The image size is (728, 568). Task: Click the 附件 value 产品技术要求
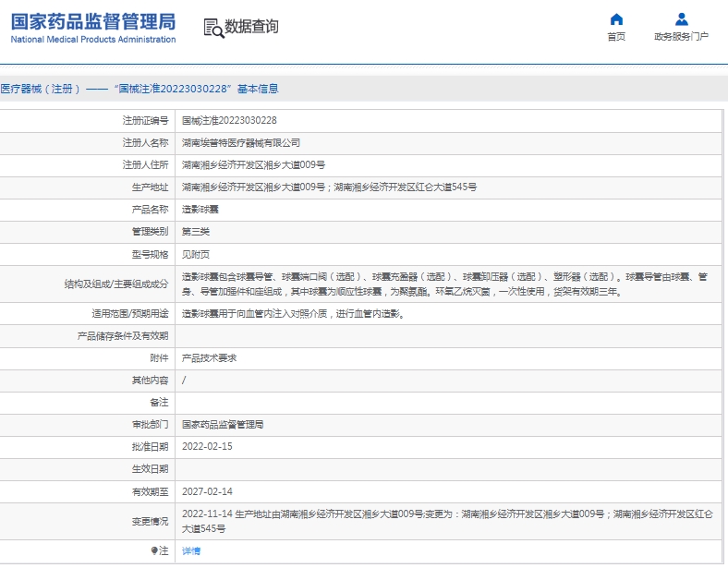pos(209,358)
